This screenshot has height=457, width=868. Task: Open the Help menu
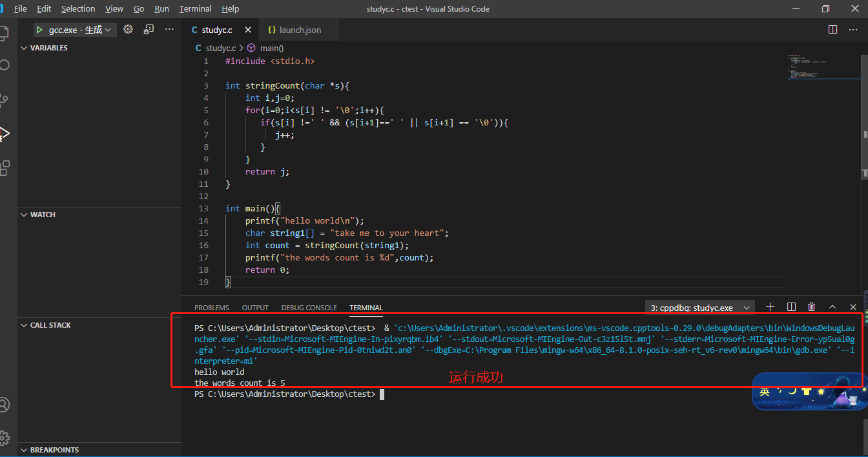tap(231, 9)
